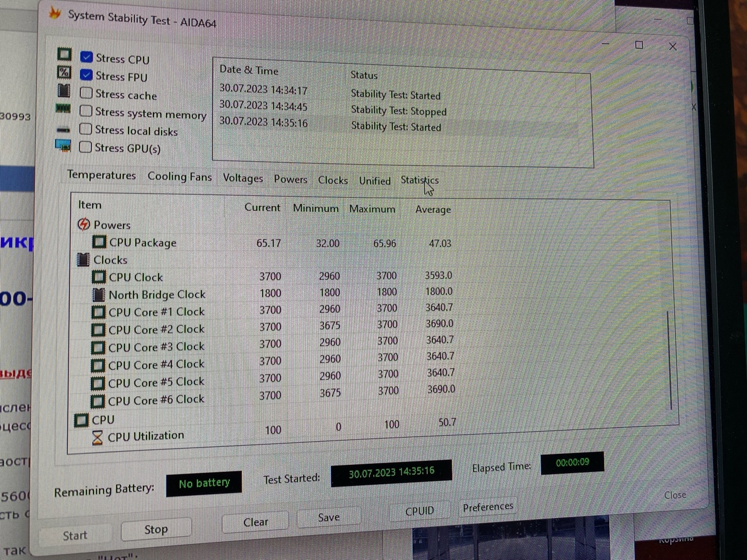Viewport: 747px width, 560px height.
Task: Click the Maximum column header
Action: coord(372,209)
